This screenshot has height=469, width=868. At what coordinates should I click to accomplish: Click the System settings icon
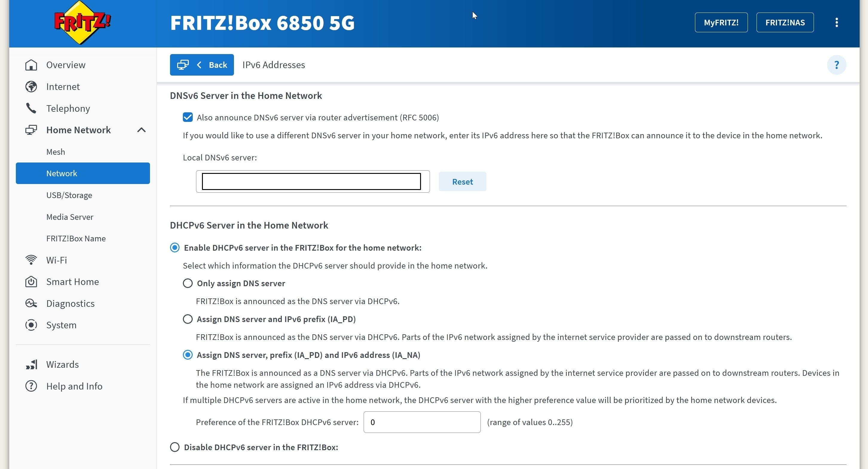pyautogui.click(x=31, y=325)
